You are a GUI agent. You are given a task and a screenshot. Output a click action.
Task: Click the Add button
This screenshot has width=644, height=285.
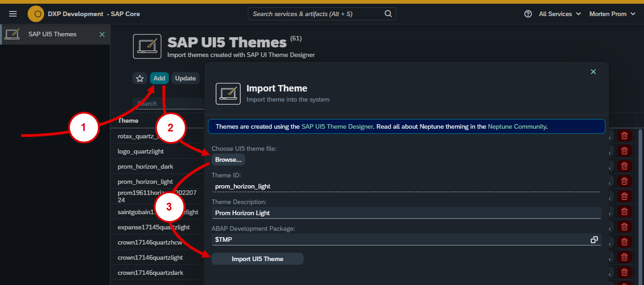pyautogui.click(x=159, y=78)
